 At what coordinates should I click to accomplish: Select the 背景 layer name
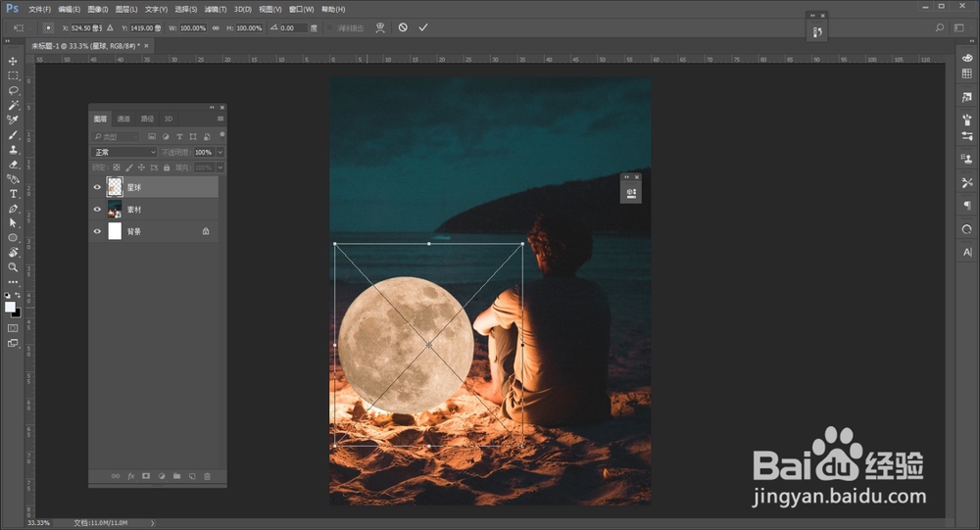(x=134, y=231)
